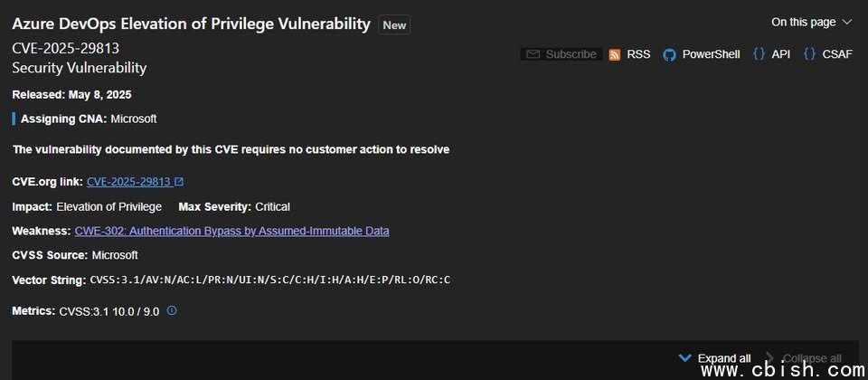Open the CSAF link
The width and height of the screenshot is (868, 380).
828,54
